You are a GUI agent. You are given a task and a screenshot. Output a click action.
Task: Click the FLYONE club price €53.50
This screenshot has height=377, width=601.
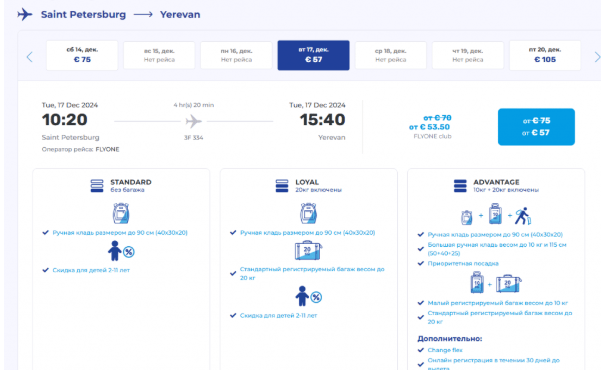click(x=429, y=127)
